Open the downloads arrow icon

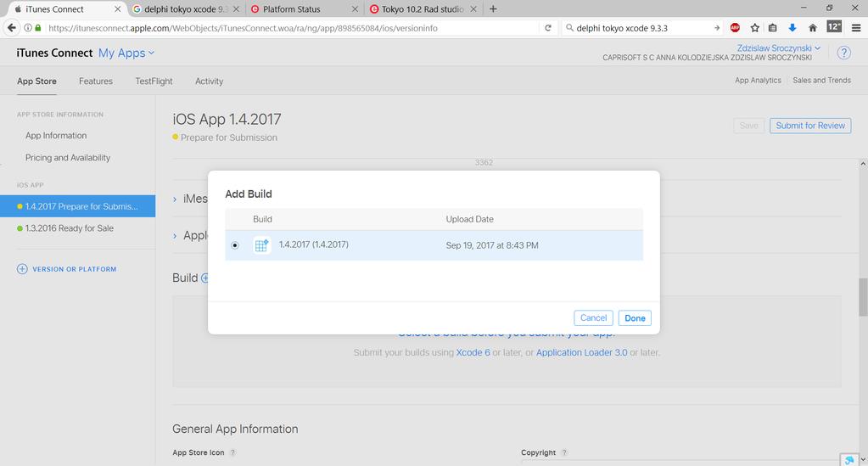792,28
